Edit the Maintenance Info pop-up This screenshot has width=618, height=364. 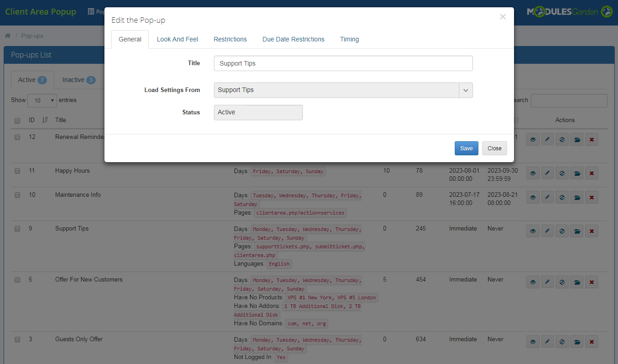[547, 197]
